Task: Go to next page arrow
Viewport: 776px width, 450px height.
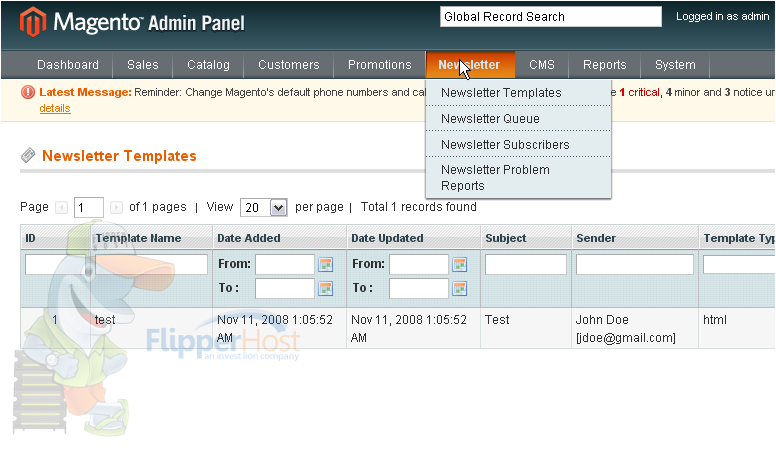Action: (116, 207)
